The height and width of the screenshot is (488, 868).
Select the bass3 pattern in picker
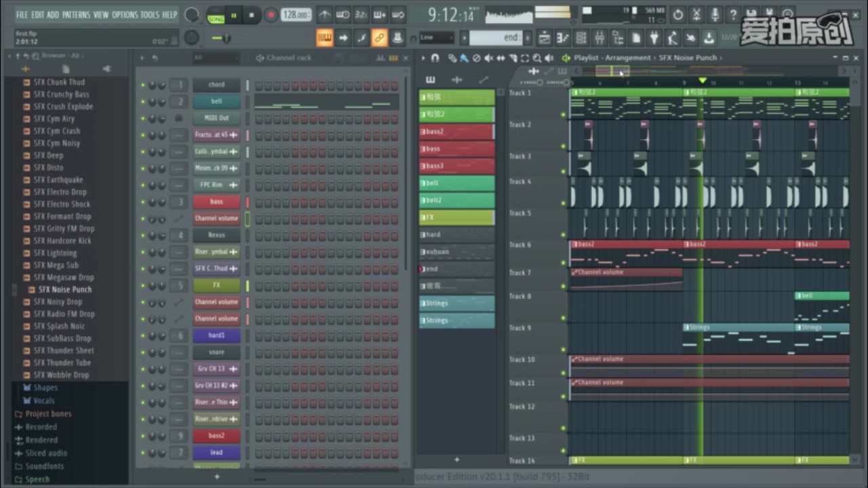(457, 166)
